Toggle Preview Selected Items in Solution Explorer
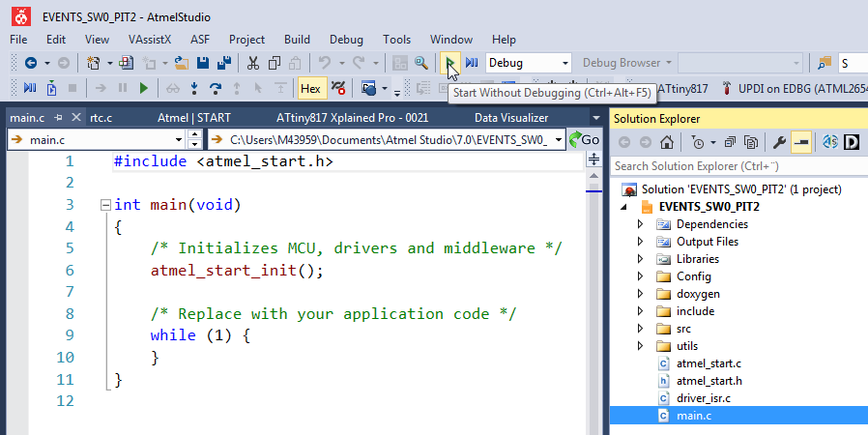Screen dimensions: 868x435 801,143
